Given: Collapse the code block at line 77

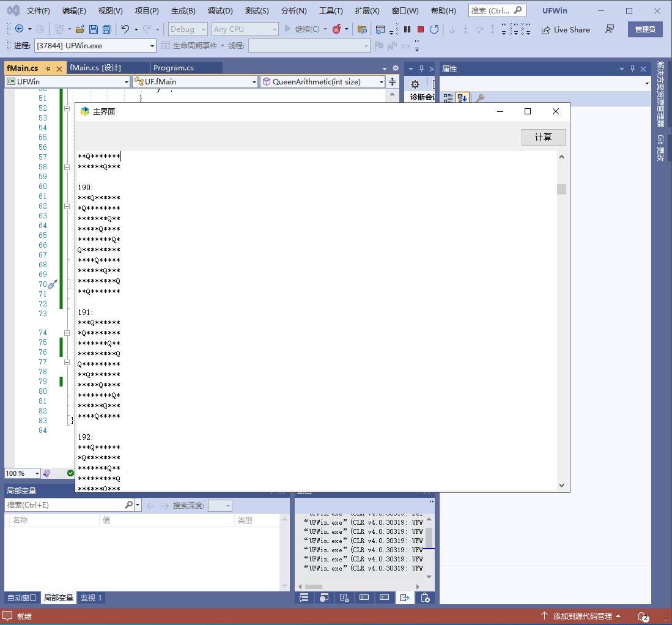Looking at the screenshot, I should click(67, 362).
